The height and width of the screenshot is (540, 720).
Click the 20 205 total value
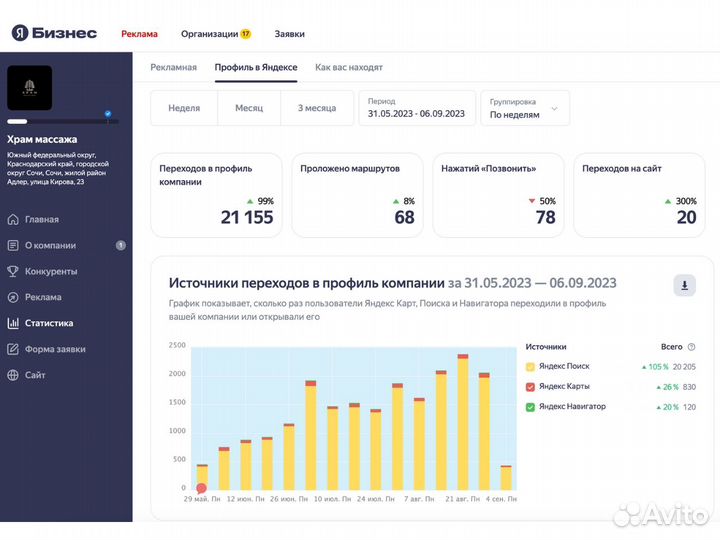coord(684,367)
